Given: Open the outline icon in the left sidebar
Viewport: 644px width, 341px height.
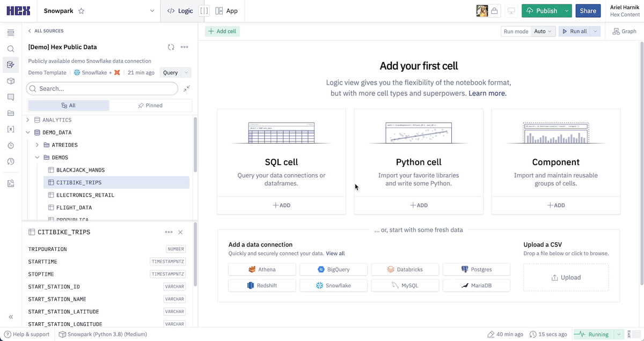Looking at the screenshot, I should 11,33.
